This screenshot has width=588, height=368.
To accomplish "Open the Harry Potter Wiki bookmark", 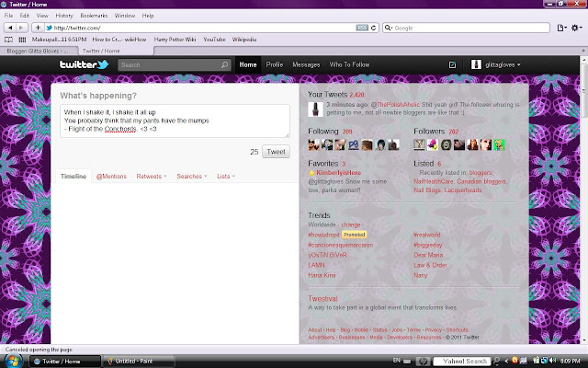I will [175, 40].
